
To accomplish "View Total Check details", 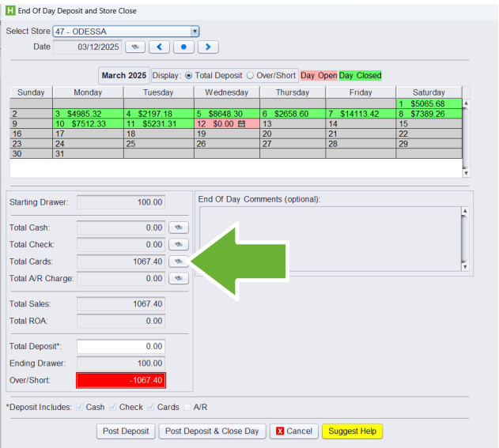I will 179,245.
